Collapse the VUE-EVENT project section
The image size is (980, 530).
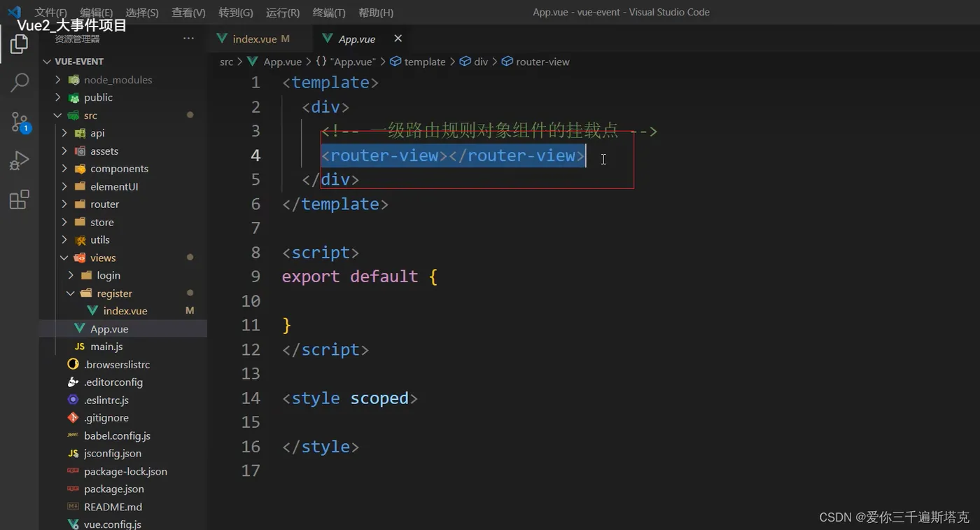click(x=123, y=62)
